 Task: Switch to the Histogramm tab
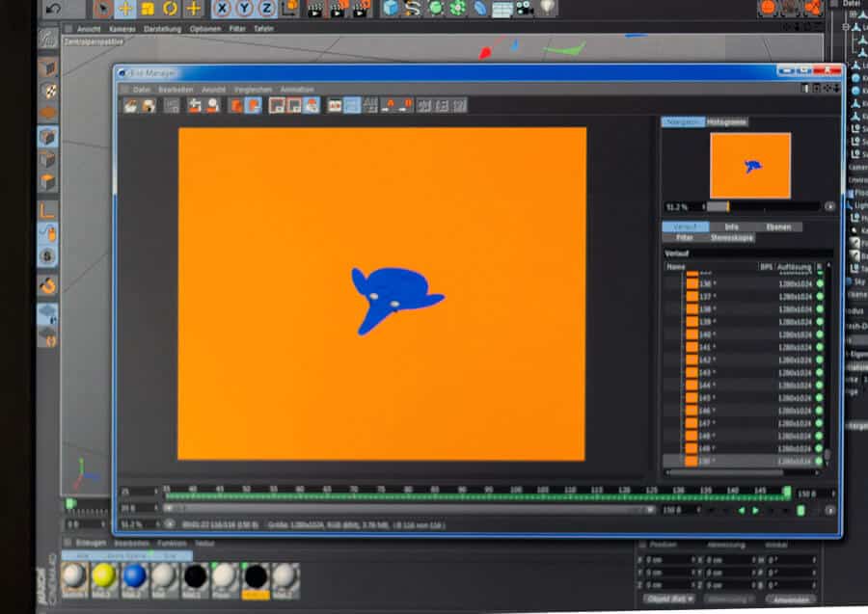726,121
